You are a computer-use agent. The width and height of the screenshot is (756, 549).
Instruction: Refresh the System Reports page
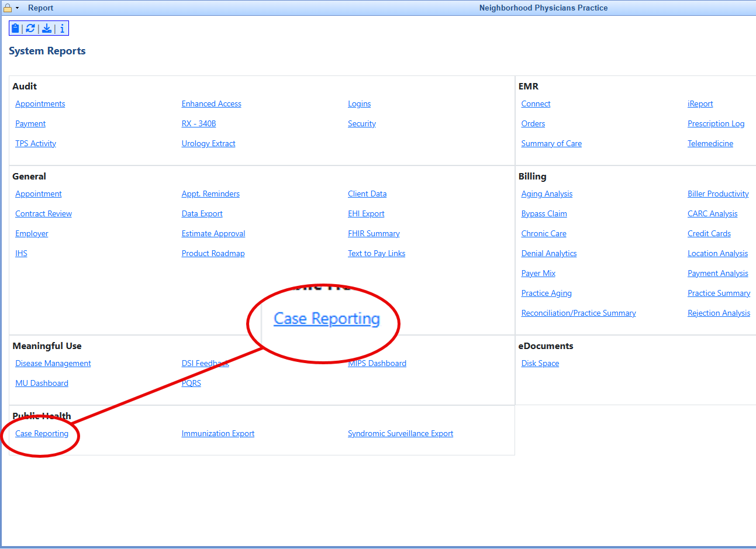click(30, 28)
